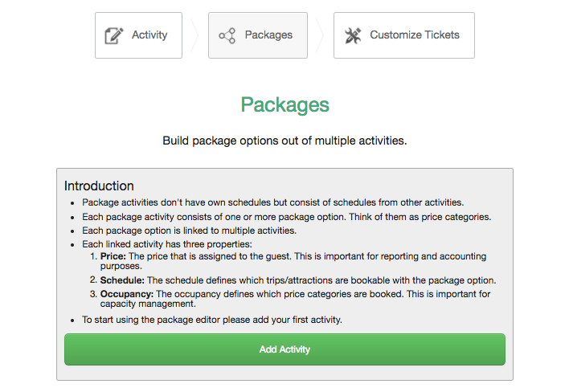Click the bold Price: property label

[x=113, y=256]
